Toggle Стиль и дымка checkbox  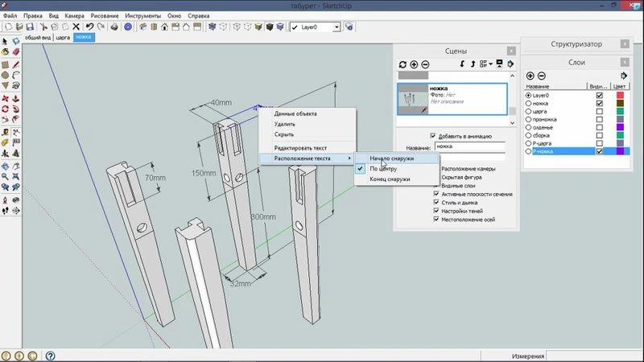[x=436, y=203]
